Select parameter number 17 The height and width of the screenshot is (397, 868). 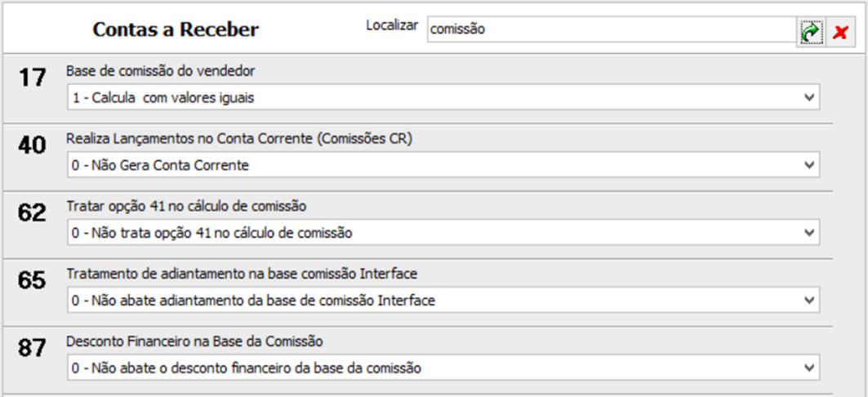pyautogui.click(x=32, y=78)
